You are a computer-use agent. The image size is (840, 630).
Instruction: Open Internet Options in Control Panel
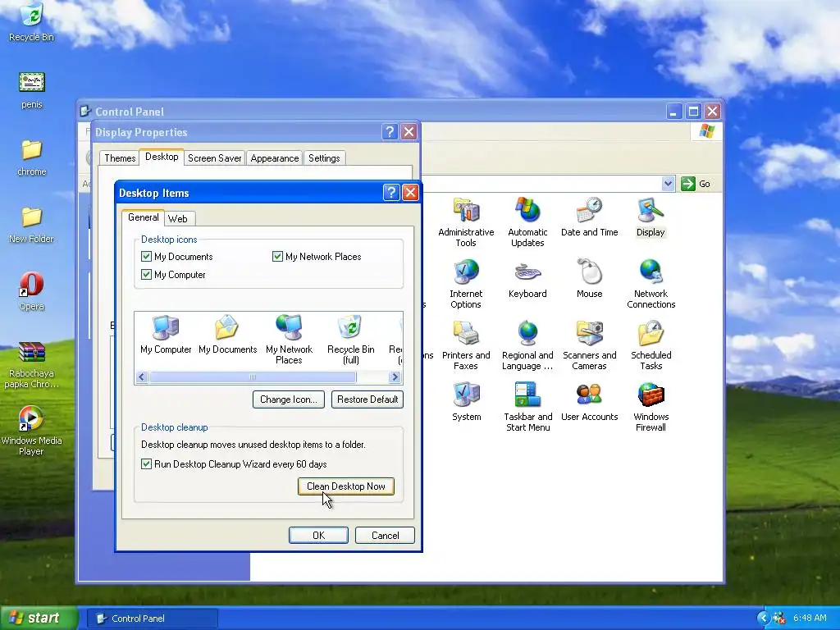click(x=466, y=284)
